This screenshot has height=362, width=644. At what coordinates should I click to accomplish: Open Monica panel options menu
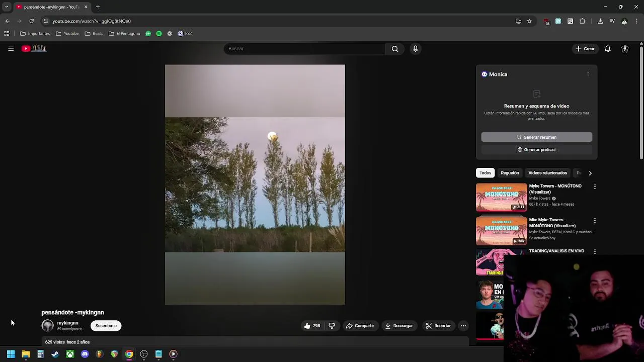point(588,74)
